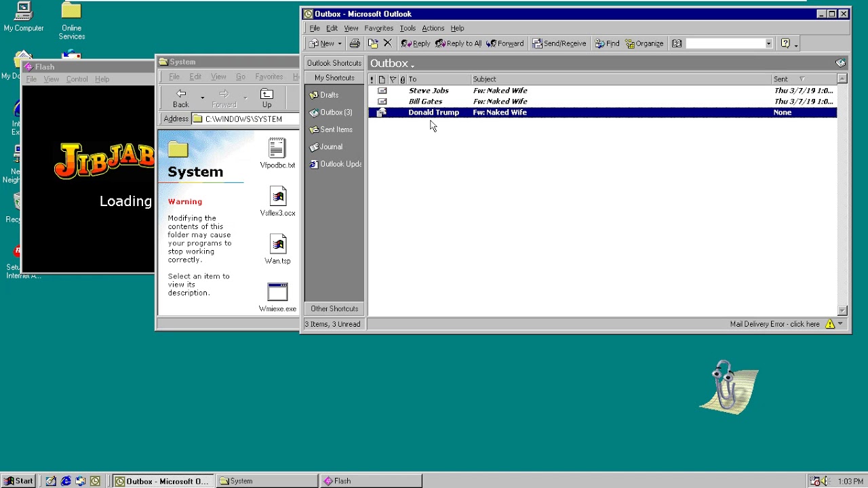
Task: Expand the Outbox folder title dropdown
Action: (412, 64)
